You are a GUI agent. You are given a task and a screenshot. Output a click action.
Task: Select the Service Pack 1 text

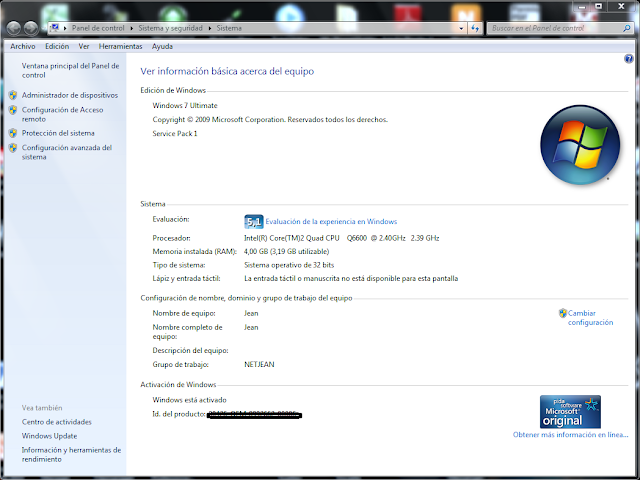pos(175,133)
